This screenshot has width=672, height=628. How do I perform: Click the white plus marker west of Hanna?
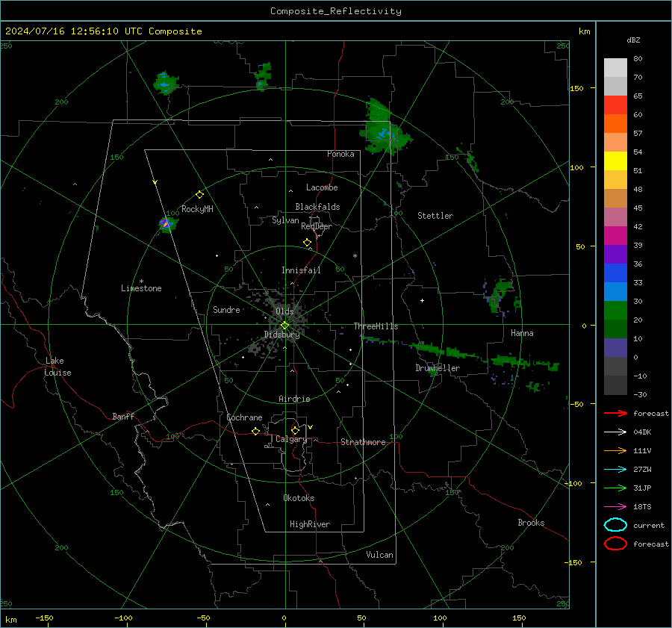tap(422, 300)
